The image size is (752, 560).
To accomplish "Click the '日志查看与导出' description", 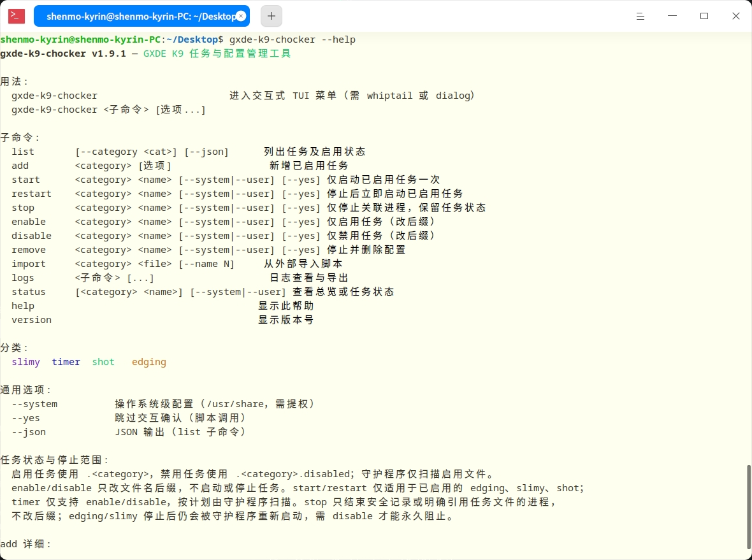I will point(309,278).
